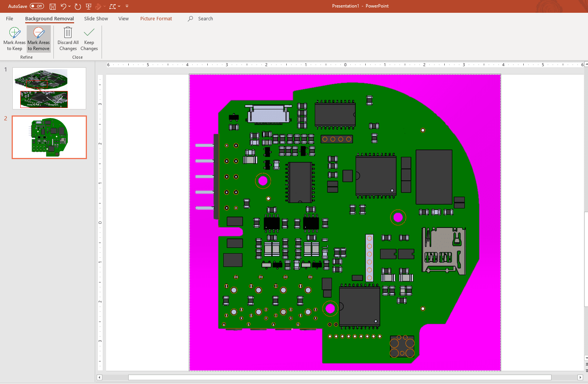Click the Save icon in title bar

pyautogui.click(x=53, y=6)
